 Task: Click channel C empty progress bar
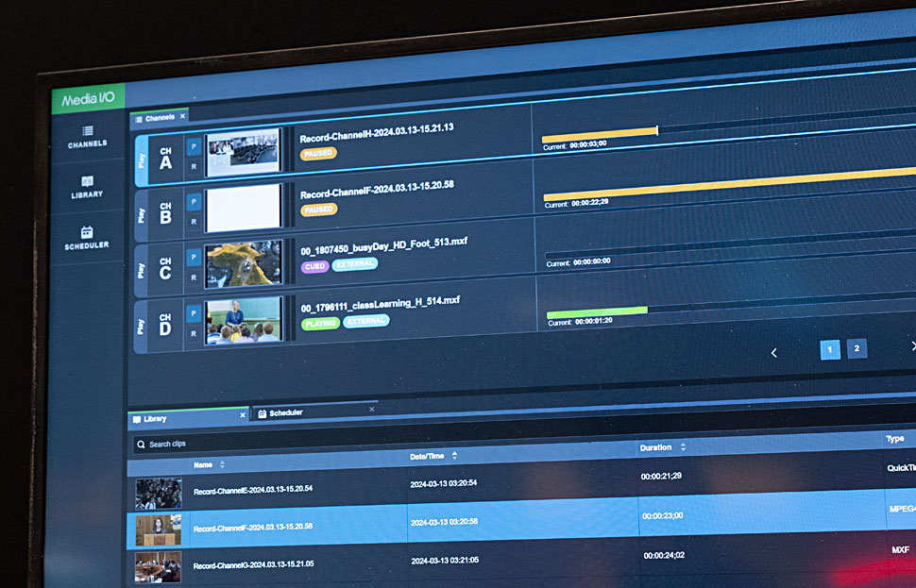tap(730, 244)
